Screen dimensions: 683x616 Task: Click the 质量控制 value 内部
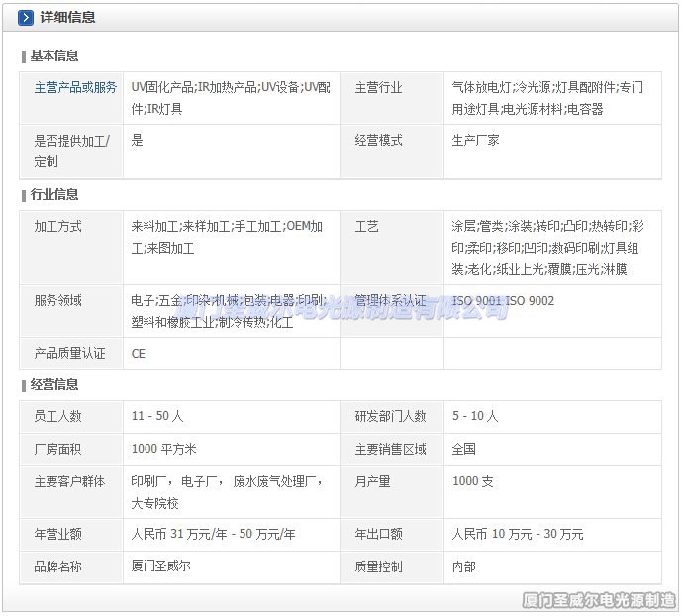[464, 565]
